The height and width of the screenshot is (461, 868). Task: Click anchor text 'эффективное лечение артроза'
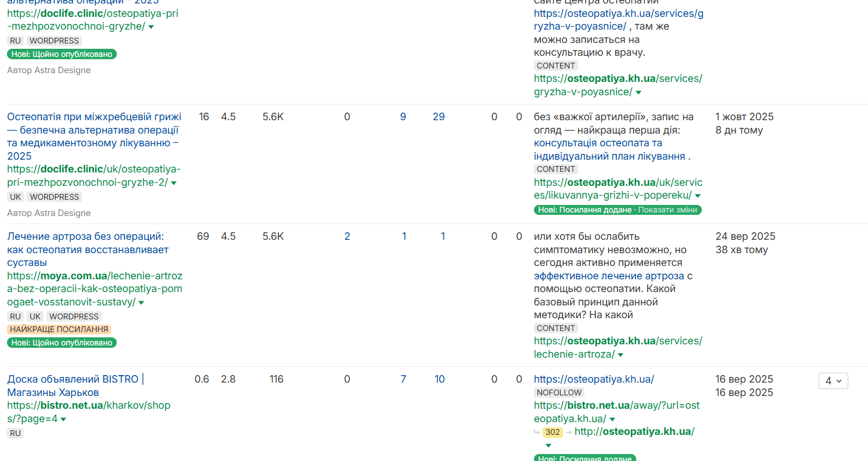coord(609,276)
